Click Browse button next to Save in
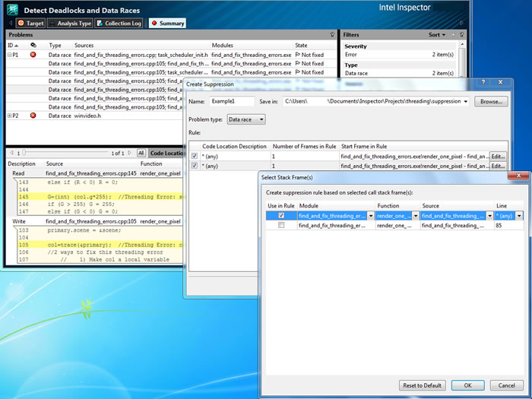532x399 pixels. point(492,101)
